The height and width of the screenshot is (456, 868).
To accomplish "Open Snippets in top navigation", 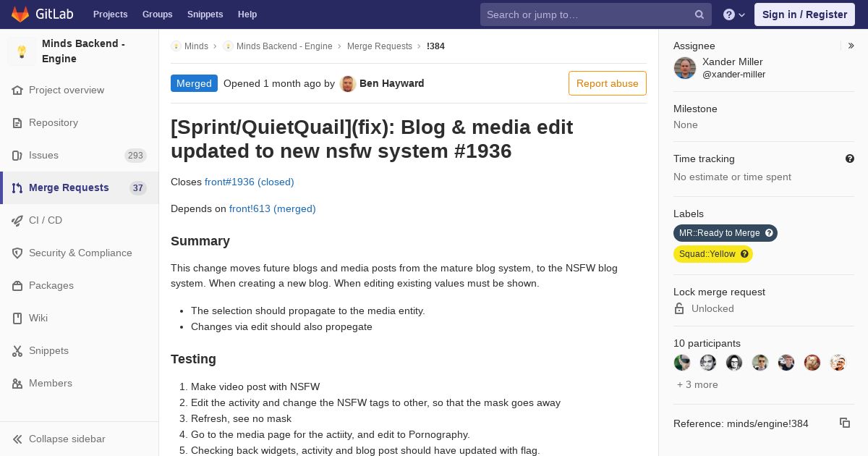I will tap(205, 14).
